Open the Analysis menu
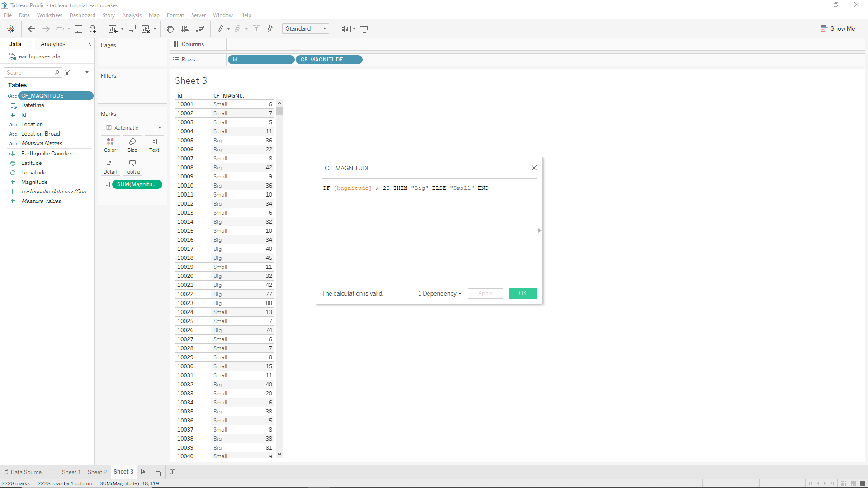The image size is (868, 488). click(x=132, y=15)
